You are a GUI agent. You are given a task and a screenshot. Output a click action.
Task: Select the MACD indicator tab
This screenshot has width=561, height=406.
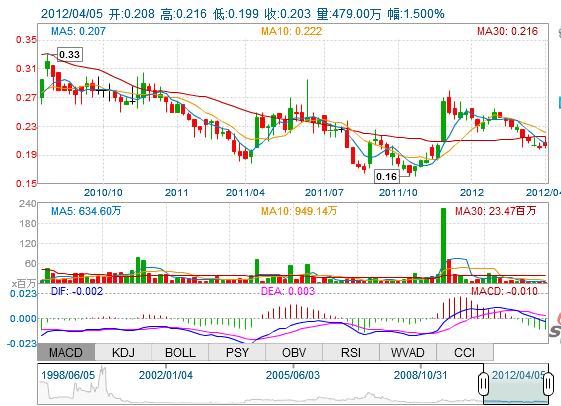coord(66,352)
